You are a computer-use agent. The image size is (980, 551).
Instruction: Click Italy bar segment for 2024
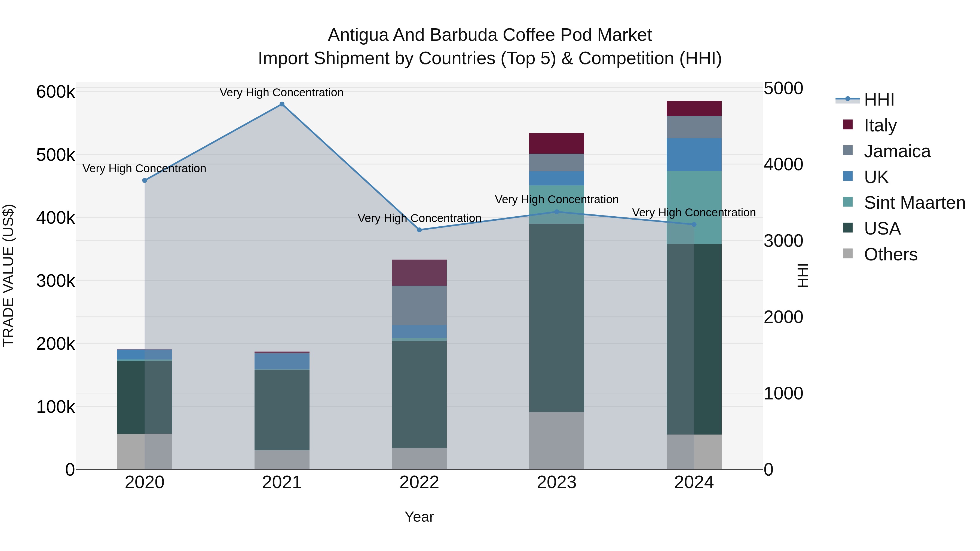click(694, 108)
